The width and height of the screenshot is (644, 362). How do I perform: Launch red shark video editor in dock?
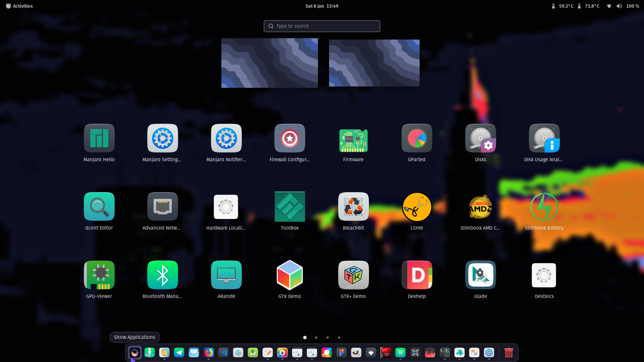[386, 353]
